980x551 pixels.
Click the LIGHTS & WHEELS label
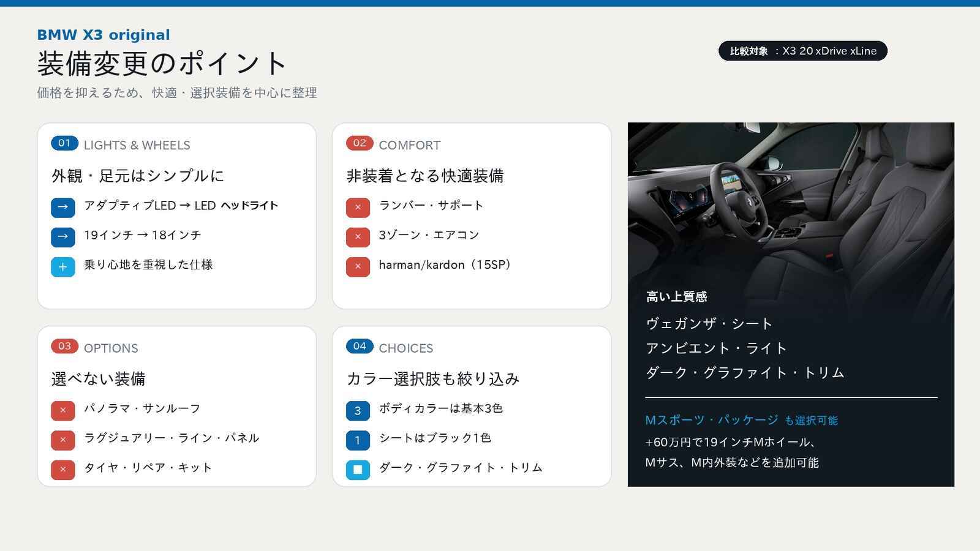(137, 145)
